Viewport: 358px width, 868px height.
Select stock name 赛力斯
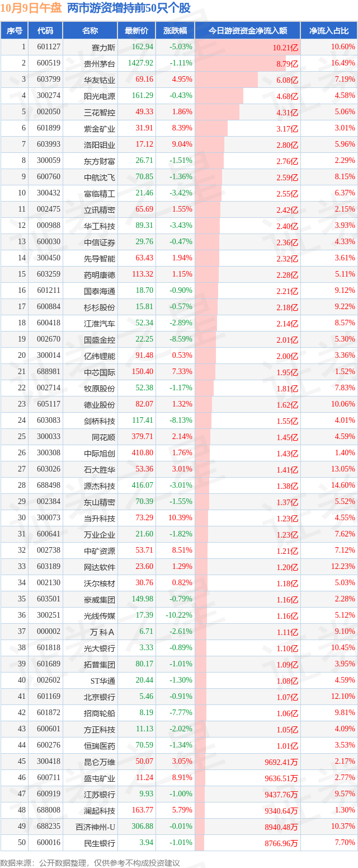coord(103,48)
